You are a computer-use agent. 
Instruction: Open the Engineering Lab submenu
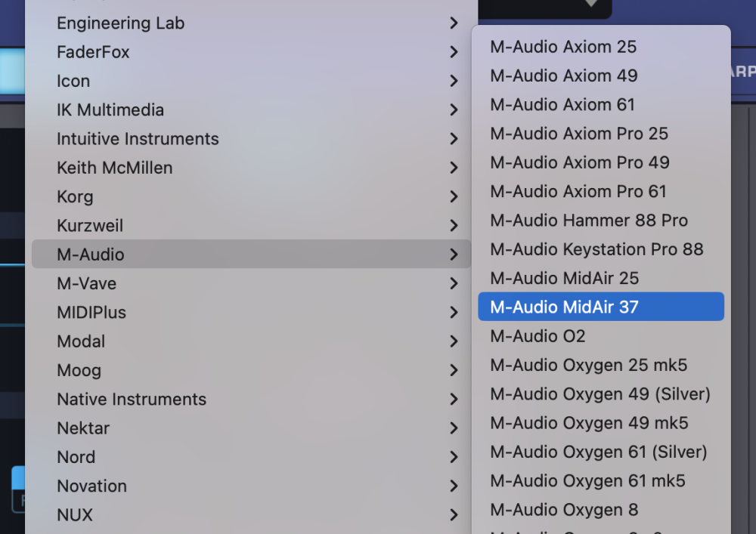click(x=121, y=23)
